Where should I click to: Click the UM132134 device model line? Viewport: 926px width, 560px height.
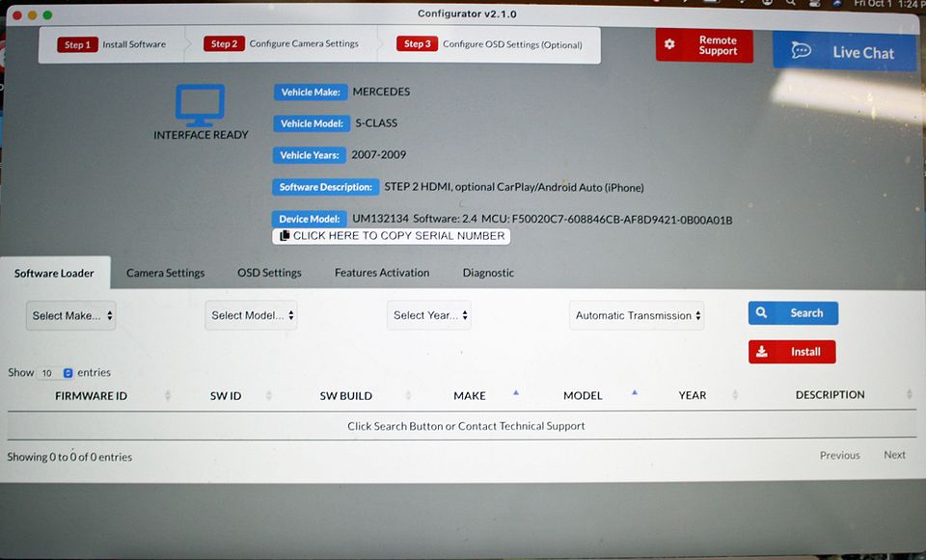click(542, 219)
